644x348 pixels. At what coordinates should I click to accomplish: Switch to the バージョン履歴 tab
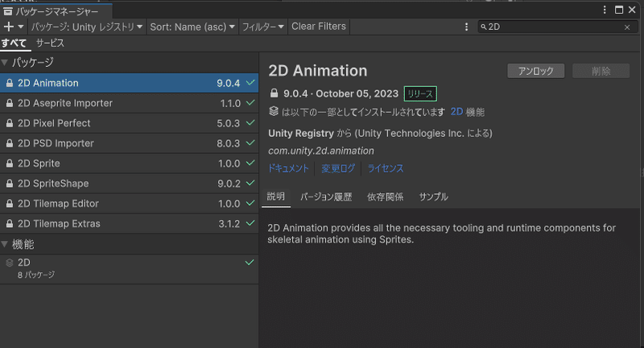326,197
